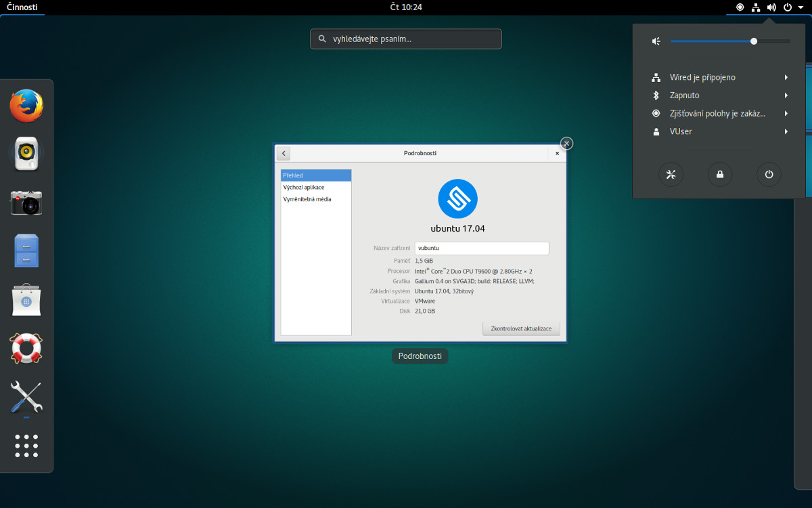
Task: Click the Ubuntu 17.04, 32bitový value
Action: 444,291
